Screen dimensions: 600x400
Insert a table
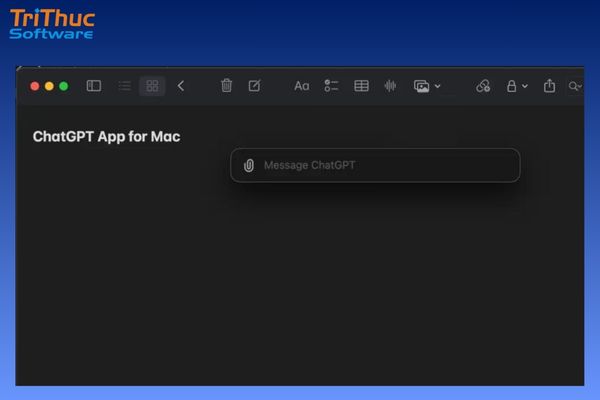pyautogui.click(x=361, y=86)
